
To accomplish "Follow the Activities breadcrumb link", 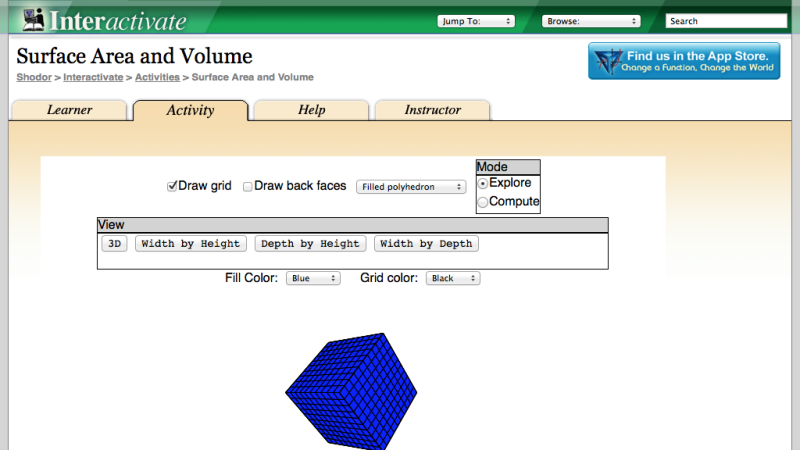I will [157, 77].
